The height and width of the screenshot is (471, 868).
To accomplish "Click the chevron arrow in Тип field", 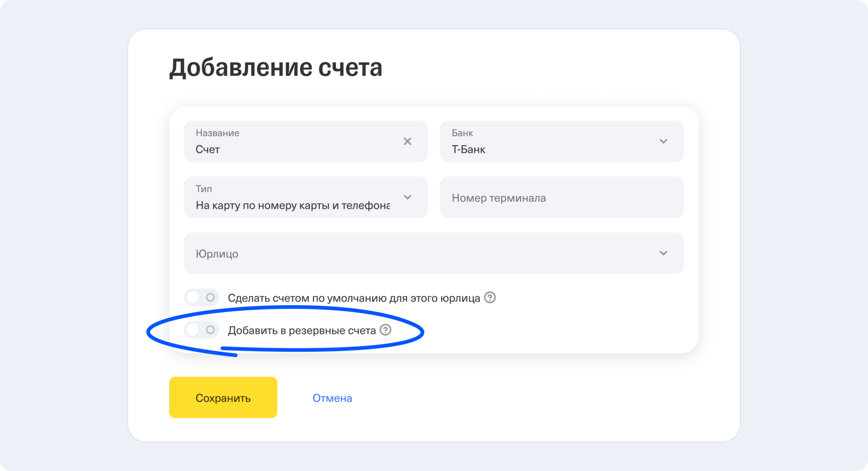I will pyautogui.click(x=407, y=197).
